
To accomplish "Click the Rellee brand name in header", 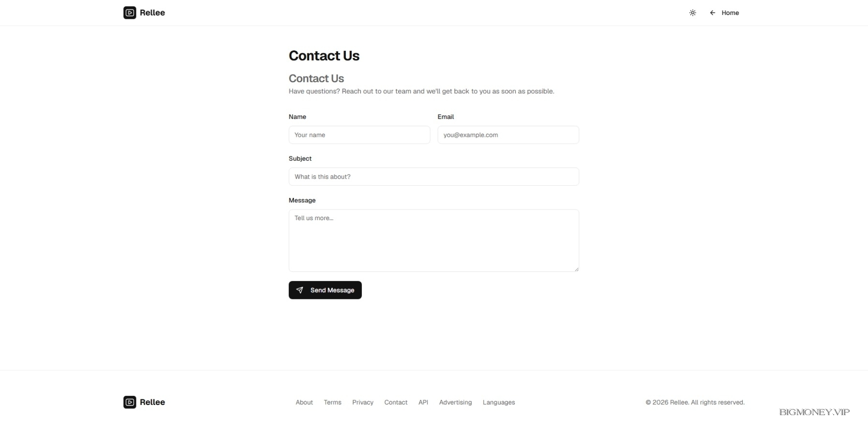I will [152, 13].
